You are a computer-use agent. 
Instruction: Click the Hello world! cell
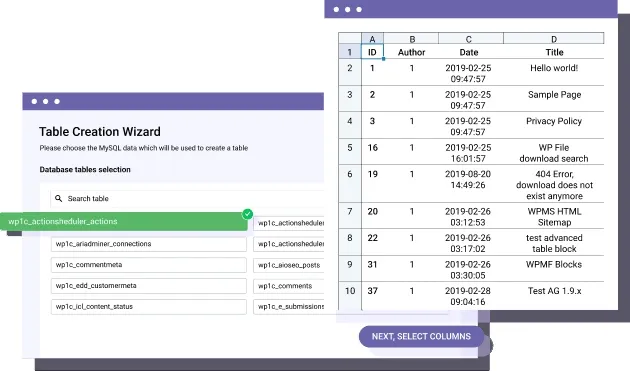click(554, 72)
